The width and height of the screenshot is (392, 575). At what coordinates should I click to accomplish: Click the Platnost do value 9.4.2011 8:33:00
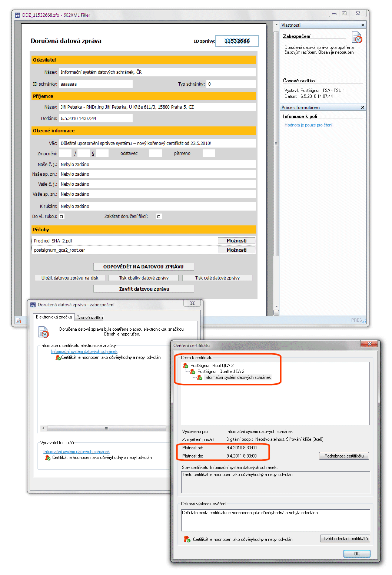242,456
